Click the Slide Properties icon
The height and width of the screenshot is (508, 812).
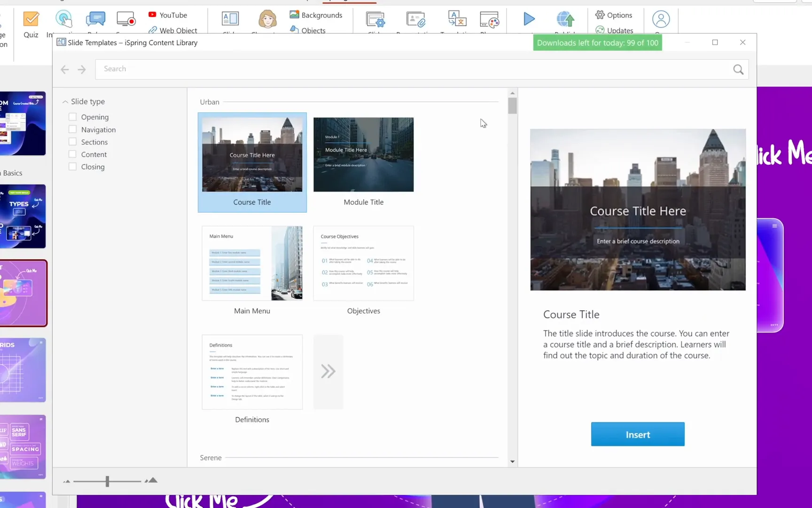point(375,19)
